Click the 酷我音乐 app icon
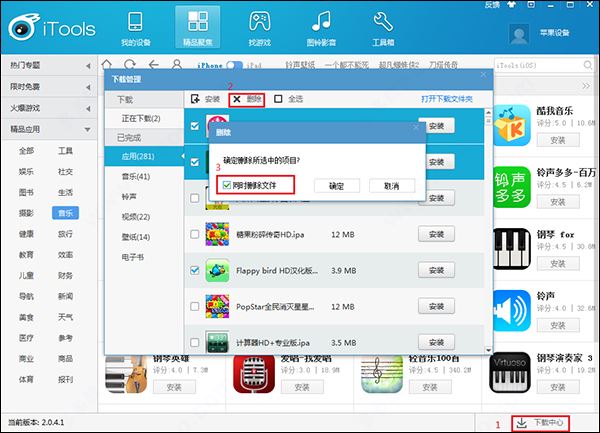The width and height of the screenshot is (600, 433). tap(512, 125)
